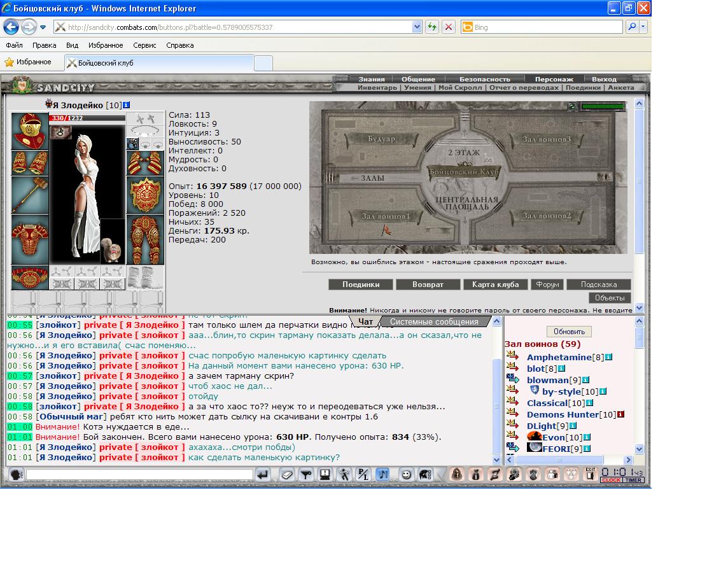Select the empty necklace slot
Image resolution: width=728 pixels, height=583 pixels.
(x=145, y=130)
